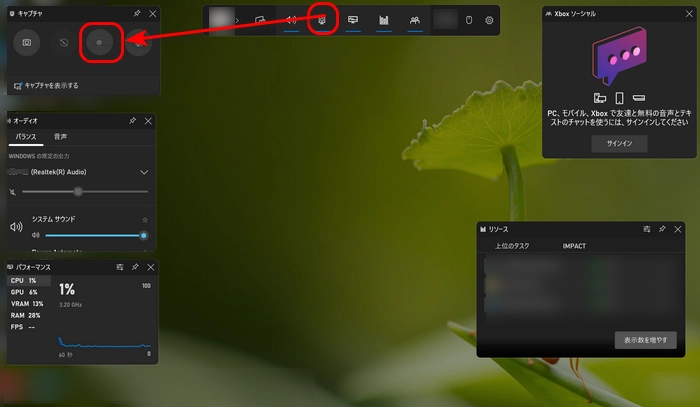Pin the リソース resources widget
700x407 pixels.
coord(661,229)
